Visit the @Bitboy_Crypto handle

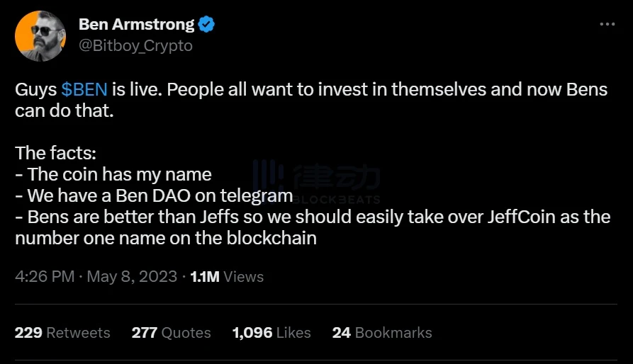pos(135,45)
